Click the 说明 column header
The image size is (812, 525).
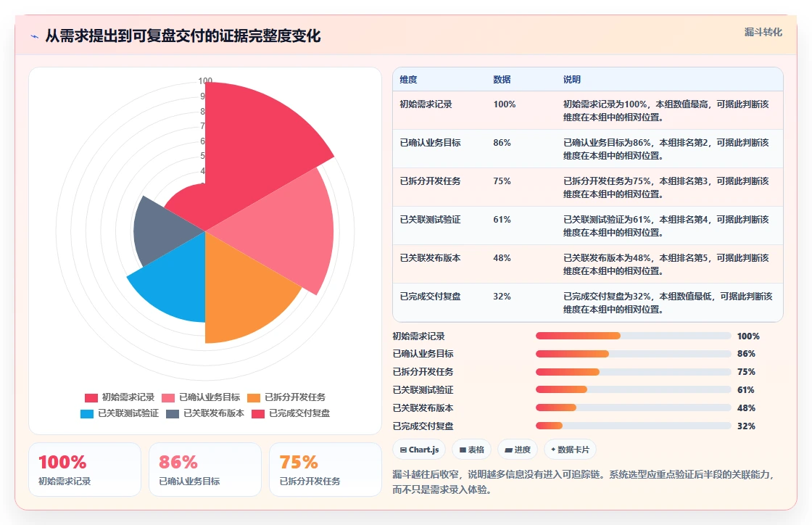click(x=572, y=80)
